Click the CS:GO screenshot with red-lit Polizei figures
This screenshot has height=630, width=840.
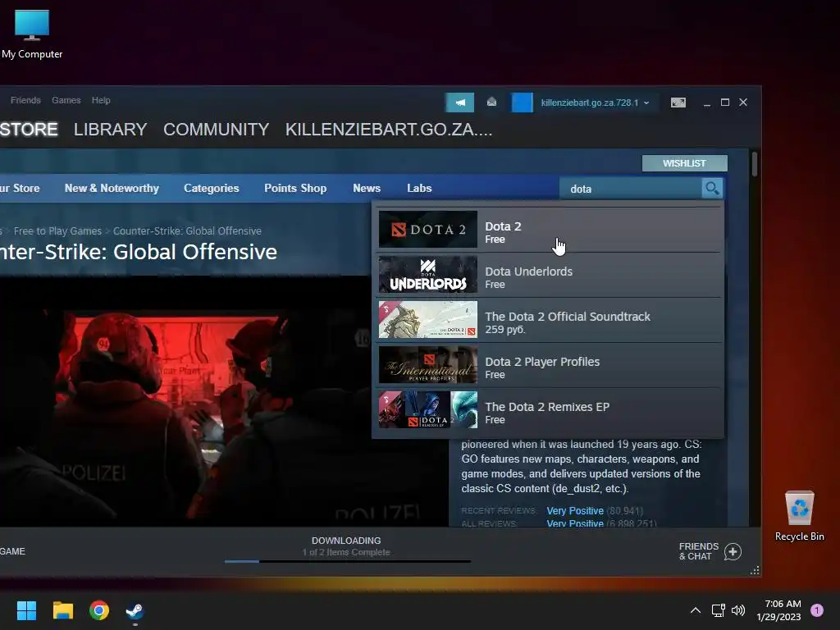tap(223, 400)
